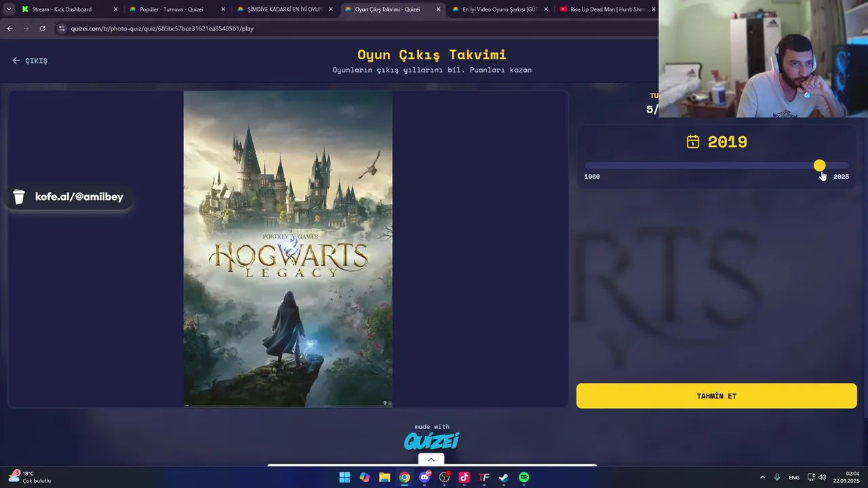Close the Stream - Kick Dashboard tab
This screenshot has height=488, width=868.
[x=115, y=9]
